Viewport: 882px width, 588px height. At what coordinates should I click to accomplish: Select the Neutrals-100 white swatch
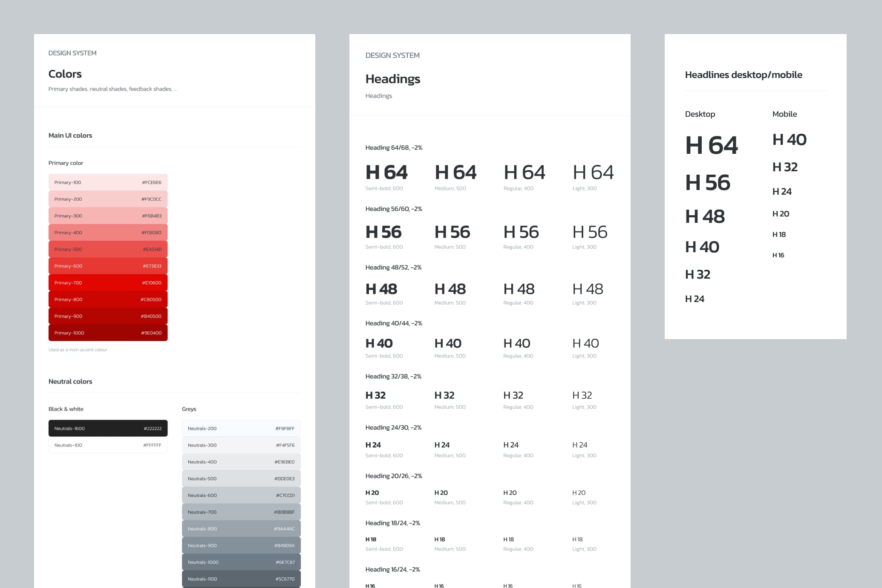pyautogui.click(x=108, y=445)
